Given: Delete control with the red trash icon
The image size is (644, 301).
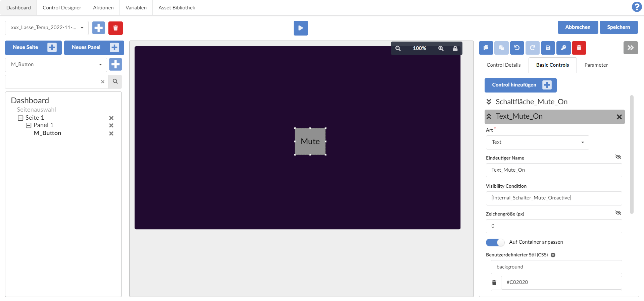Looking at the screenshot, I should pos(579,48).
